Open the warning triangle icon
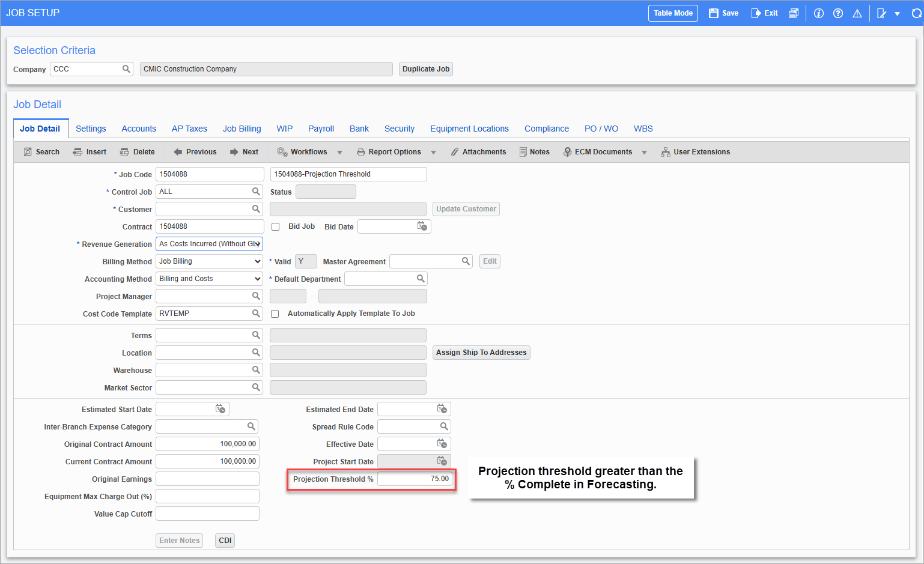Image resolution: width=924 pixels, height=564 pixels. (857, 13)
